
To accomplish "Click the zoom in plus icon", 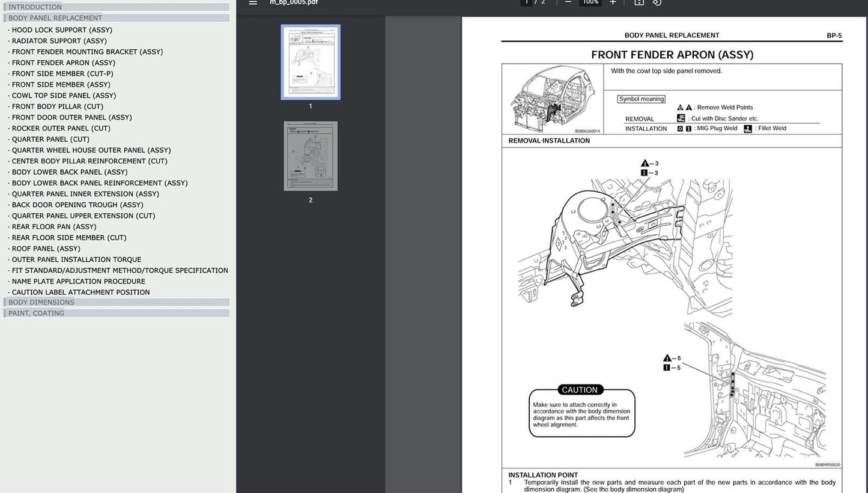I will pos(613,2).
